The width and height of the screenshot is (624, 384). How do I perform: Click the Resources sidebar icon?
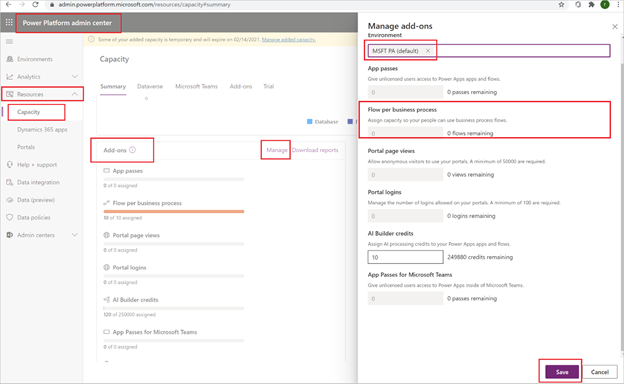[x=10, y=94]
